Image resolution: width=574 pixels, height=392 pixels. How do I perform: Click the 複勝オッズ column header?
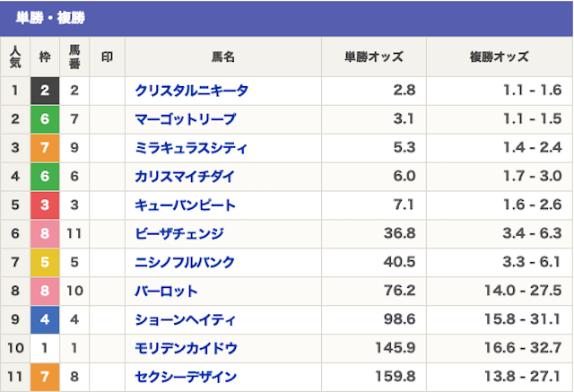(x=500, y=57)
